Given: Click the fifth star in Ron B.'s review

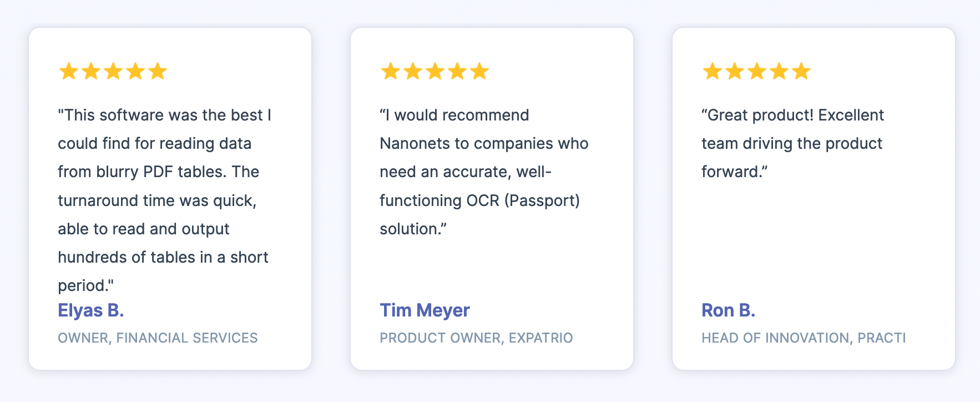Looking at the screenshot, I should point(801,72).
